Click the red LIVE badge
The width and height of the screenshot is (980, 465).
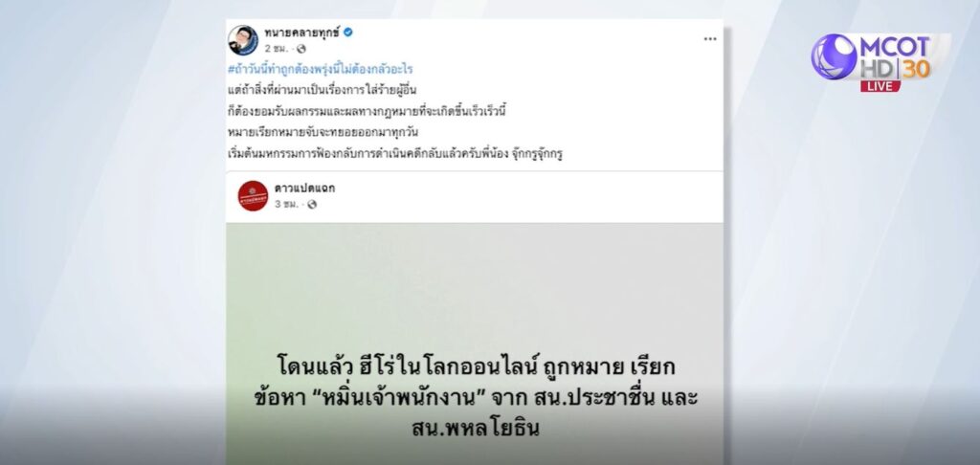pyautogui.click(x=880, y=86)
